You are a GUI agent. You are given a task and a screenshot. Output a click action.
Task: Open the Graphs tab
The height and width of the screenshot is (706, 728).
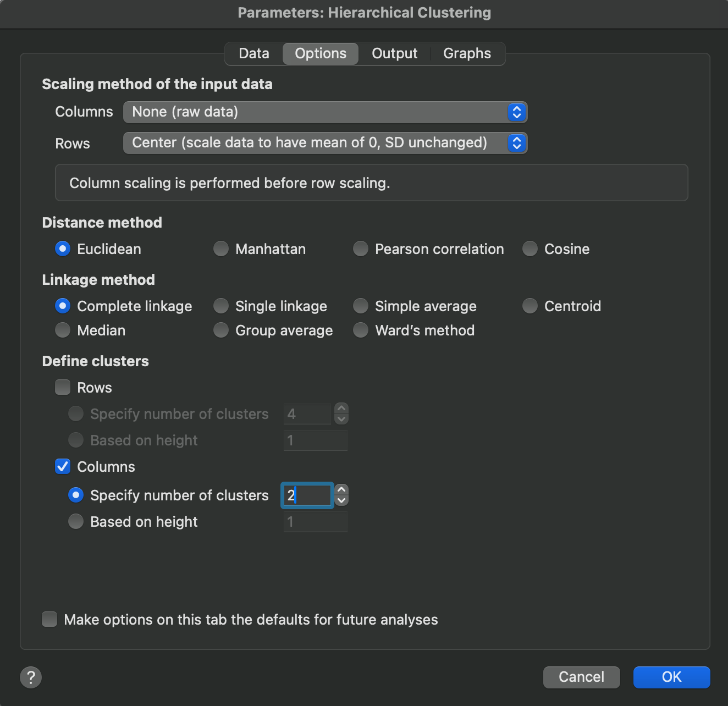467,53
